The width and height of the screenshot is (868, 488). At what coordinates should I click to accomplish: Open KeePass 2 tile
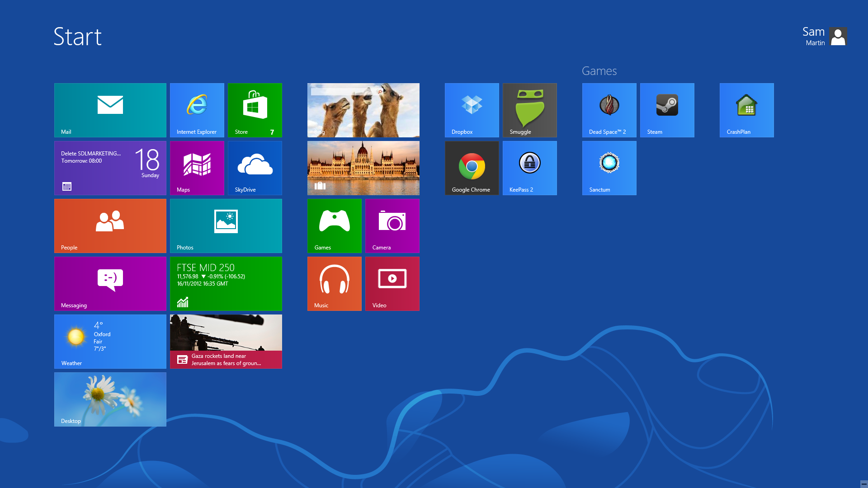529,168
